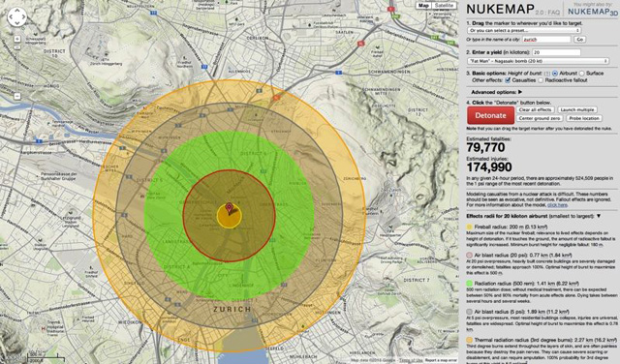
Task: Click the red Detonate button
Action: [x=491, y=115]
